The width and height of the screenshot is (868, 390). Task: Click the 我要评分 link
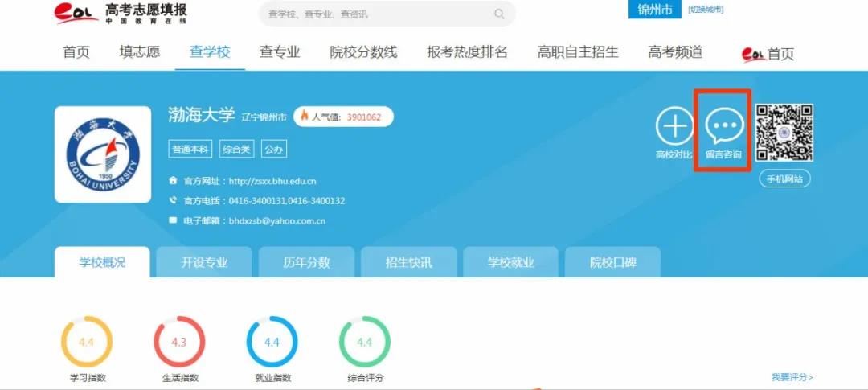[792, 377]
